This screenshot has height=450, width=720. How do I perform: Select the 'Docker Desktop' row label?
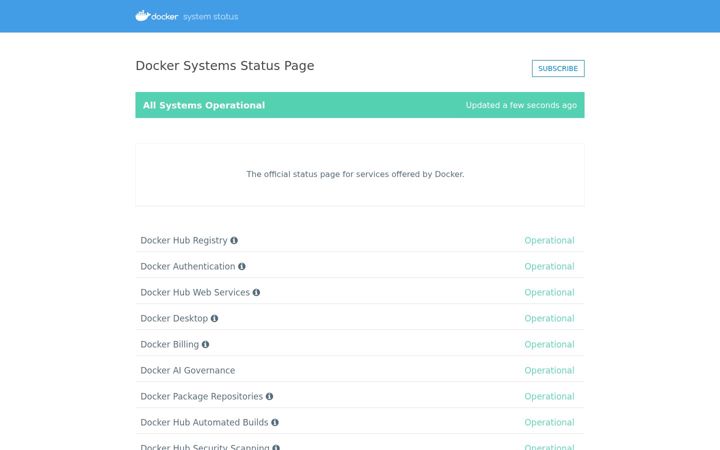(x=174, y=318)
